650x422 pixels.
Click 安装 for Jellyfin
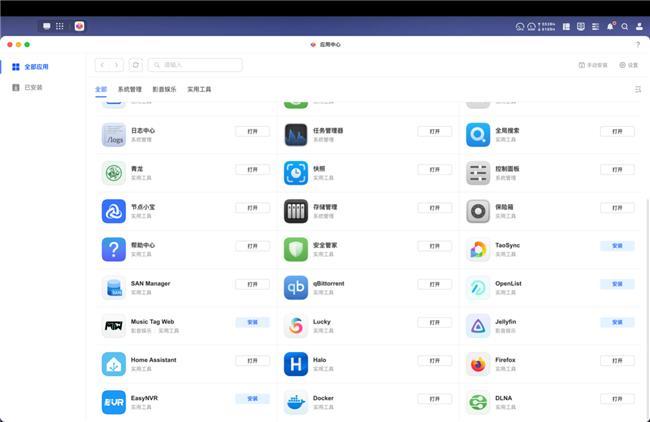coord(617,322)
